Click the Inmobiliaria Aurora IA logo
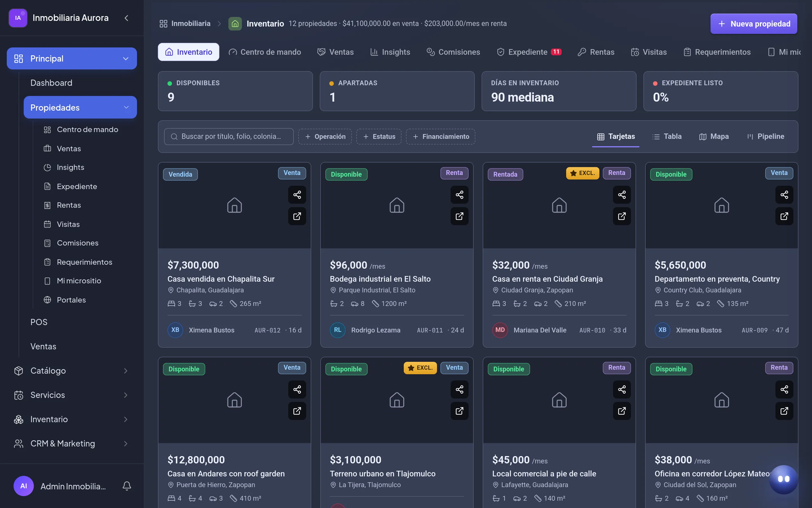The height and width of the screenshot is (508, 812). (18, 18)
